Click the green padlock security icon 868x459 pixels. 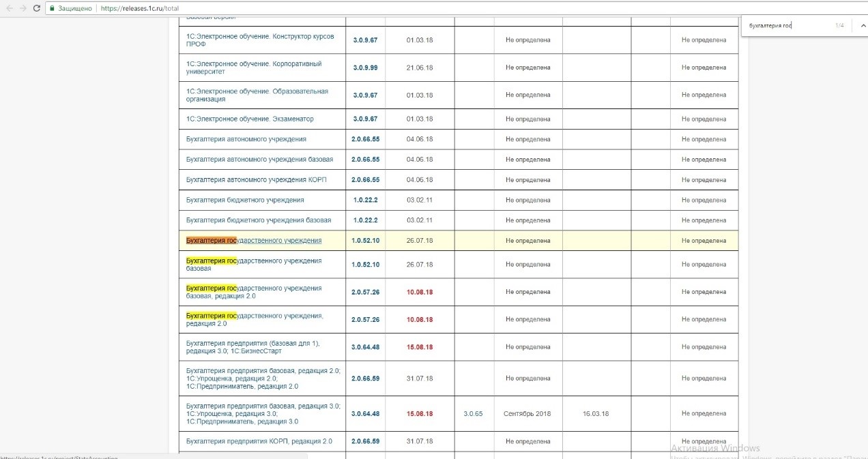(53, 9)
